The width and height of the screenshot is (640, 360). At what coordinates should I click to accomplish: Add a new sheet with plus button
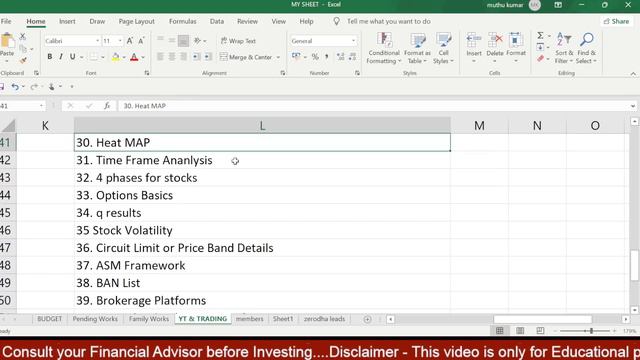point(367,319)
